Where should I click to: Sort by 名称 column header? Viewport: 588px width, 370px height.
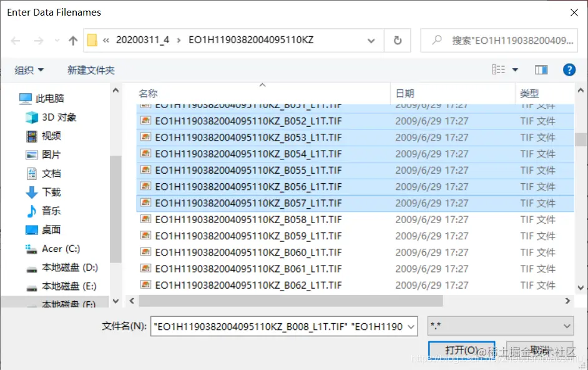point(263,93)
